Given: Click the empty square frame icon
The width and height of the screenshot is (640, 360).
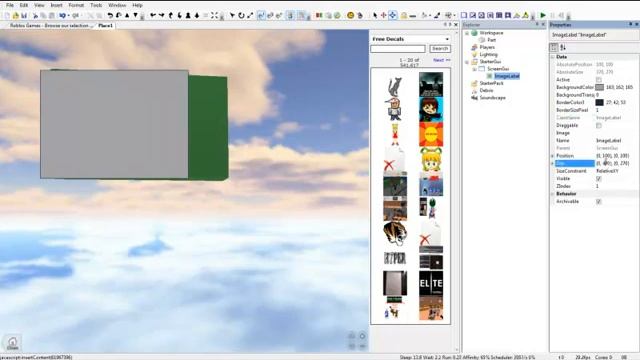Looking at the screenshot, I should [464, 16].
